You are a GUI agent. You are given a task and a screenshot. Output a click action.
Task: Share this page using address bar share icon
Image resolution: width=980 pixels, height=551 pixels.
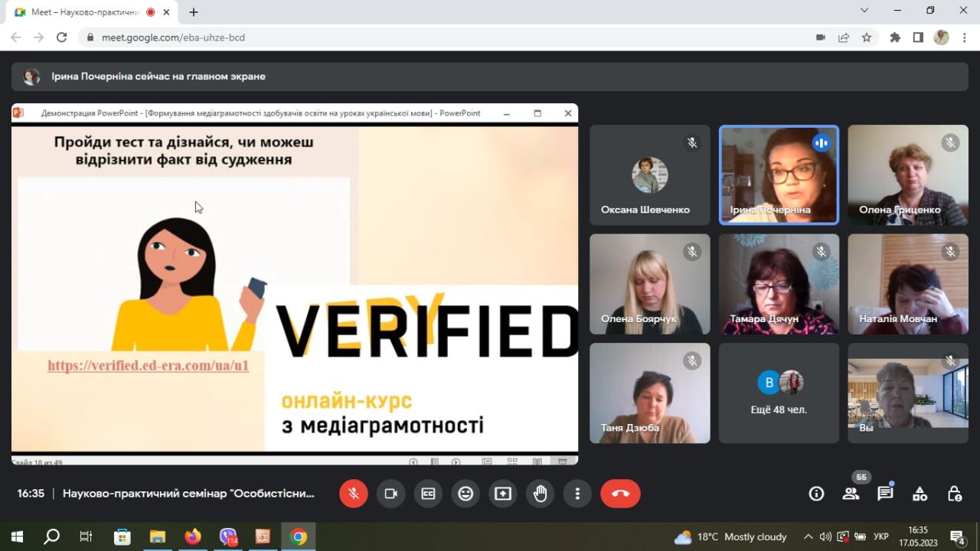(844, 37)
